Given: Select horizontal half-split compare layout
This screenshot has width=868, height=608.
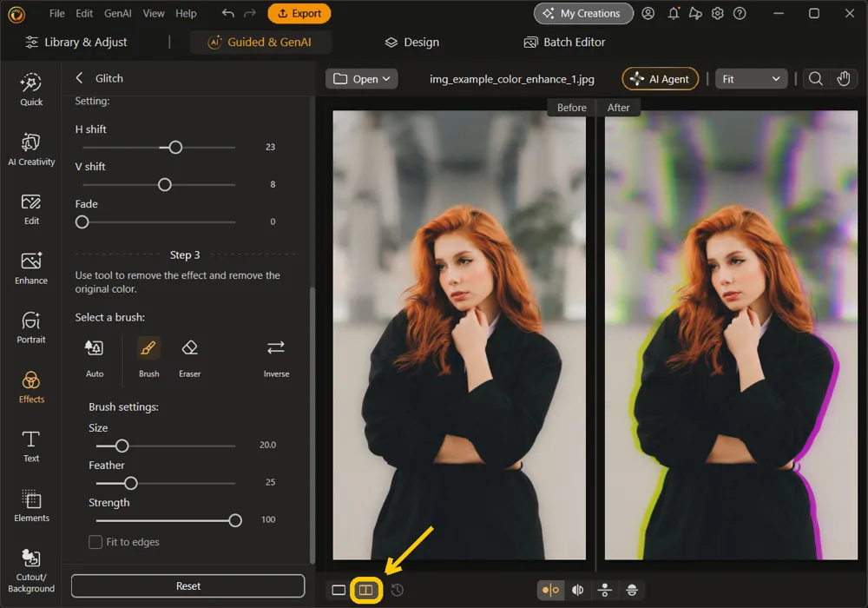Looking at the screenshot, I should 632,591.
